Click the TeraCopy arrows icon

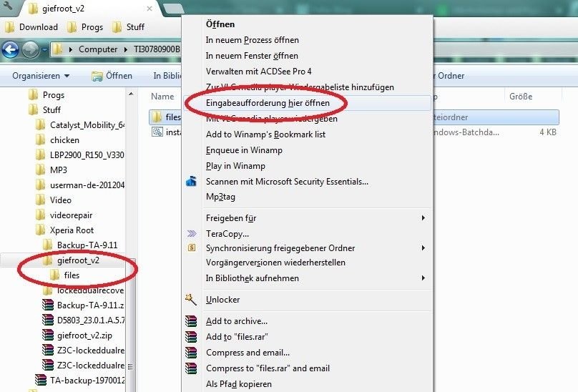click(x=192, y=233)
